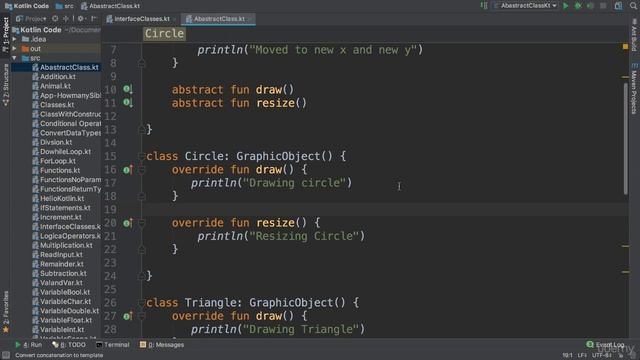Image resolution: width=640 pixels, height=360 pixels.
Task: Open the 4: Run tool window
Action: (28, 345)
